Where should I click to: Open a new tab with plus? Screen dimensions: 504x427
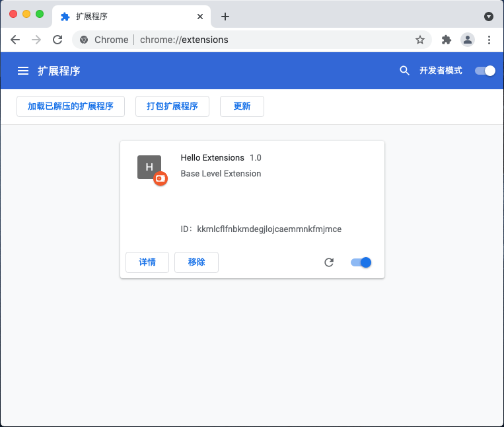225,17
